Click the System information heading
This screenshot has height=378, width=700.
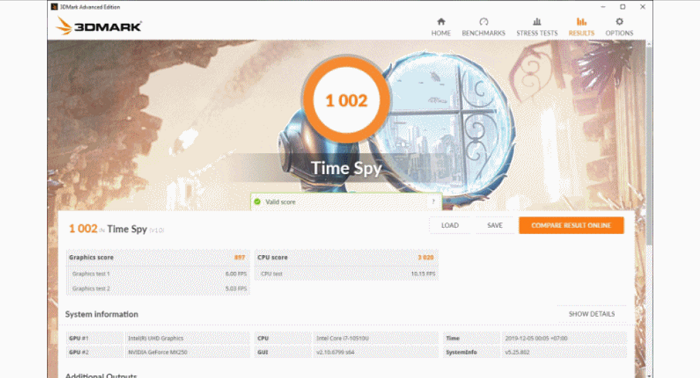click(101, 314)
